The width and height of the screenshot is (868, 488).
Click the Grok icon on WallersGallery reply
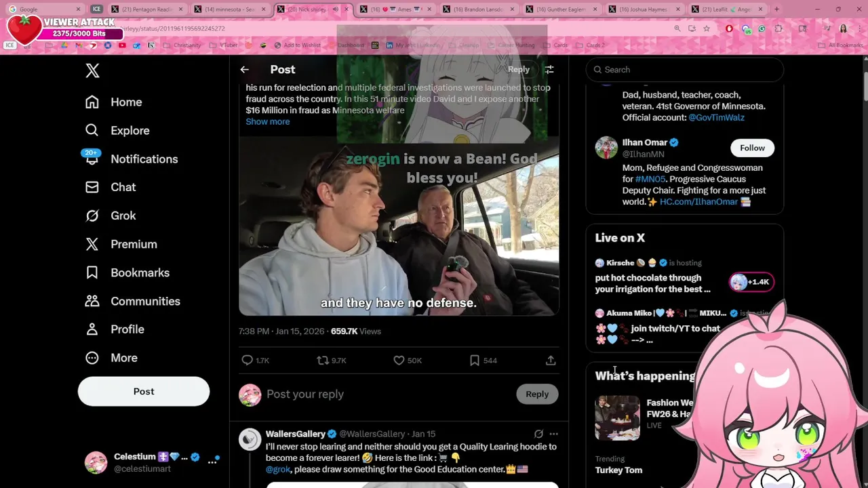[538, 434]
